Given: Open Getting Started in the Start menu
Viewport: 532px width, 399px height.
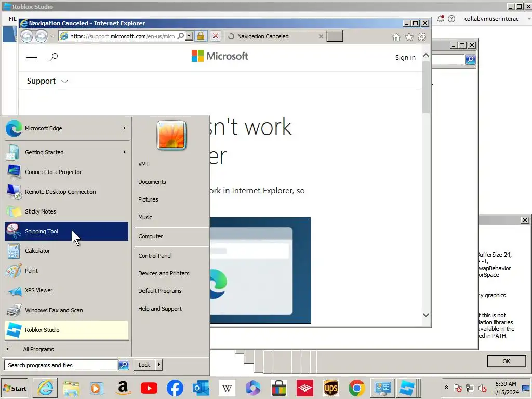Looking at the screenshot, I should tap(66, 152).
